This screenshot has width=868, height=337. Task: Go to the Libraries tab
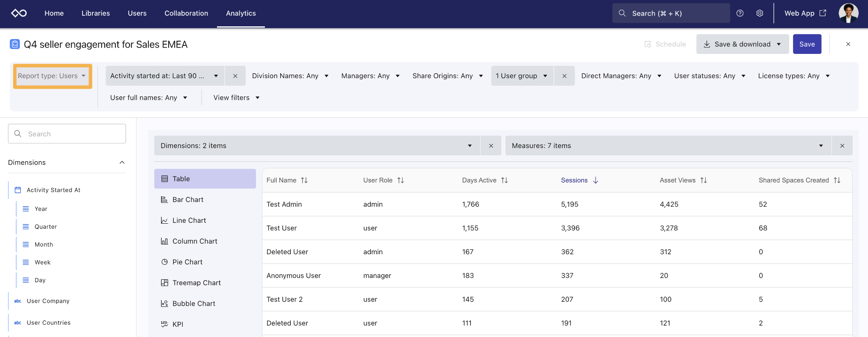96,13
